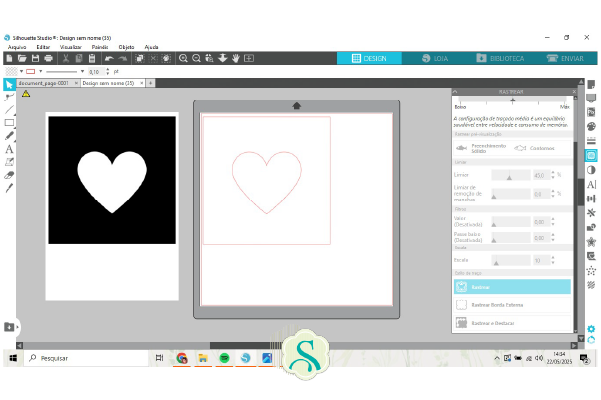Choose the Select arrow tool

click(9, 85)
